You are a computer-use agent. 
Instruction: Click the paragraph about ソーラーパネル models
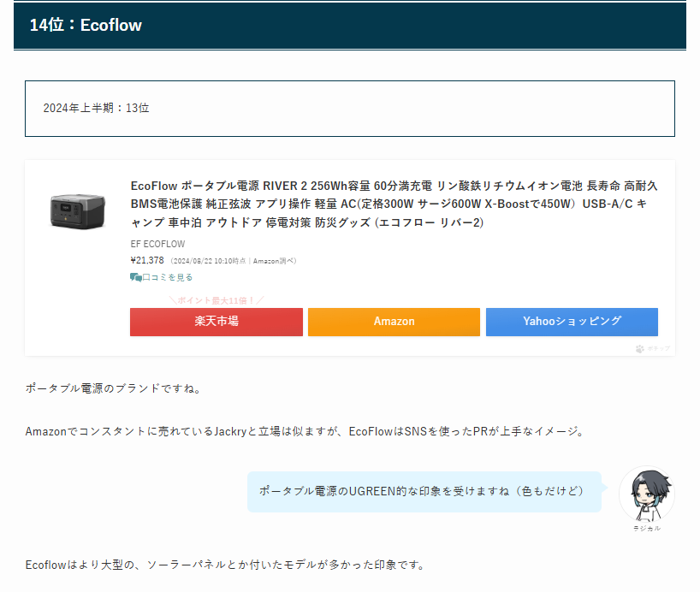[225, 565]
